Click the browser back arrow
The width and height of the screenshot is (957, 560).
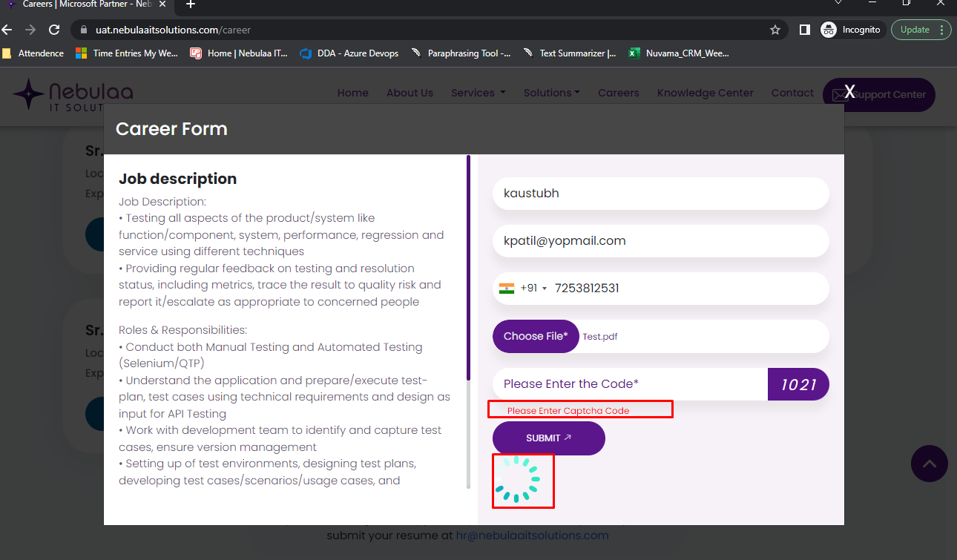pyautogui.click(x=7, y=30)
